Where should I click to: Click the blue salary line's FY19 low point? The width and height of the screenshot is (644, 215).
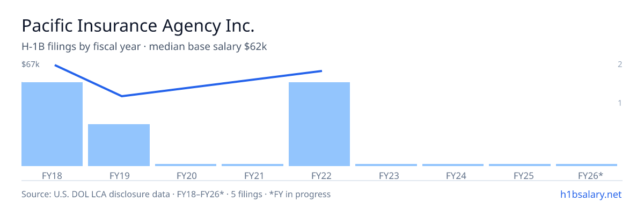point(122,96)
